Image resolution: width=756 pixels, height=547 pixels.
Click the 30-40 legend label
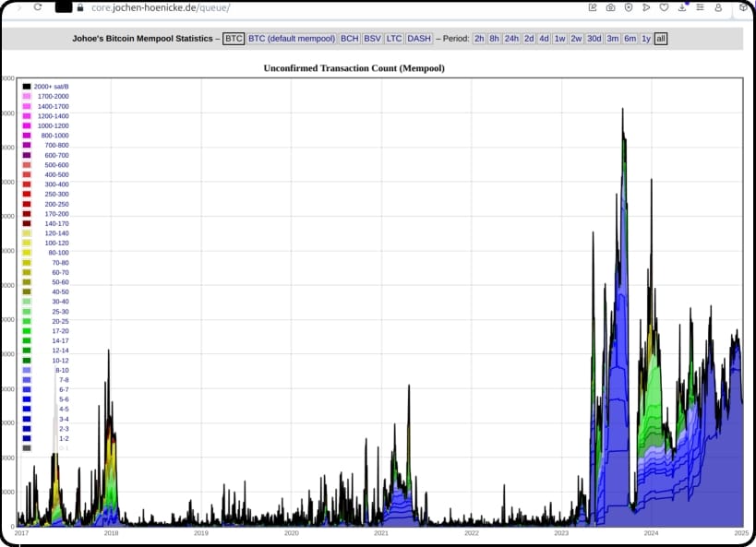point(60,302)
